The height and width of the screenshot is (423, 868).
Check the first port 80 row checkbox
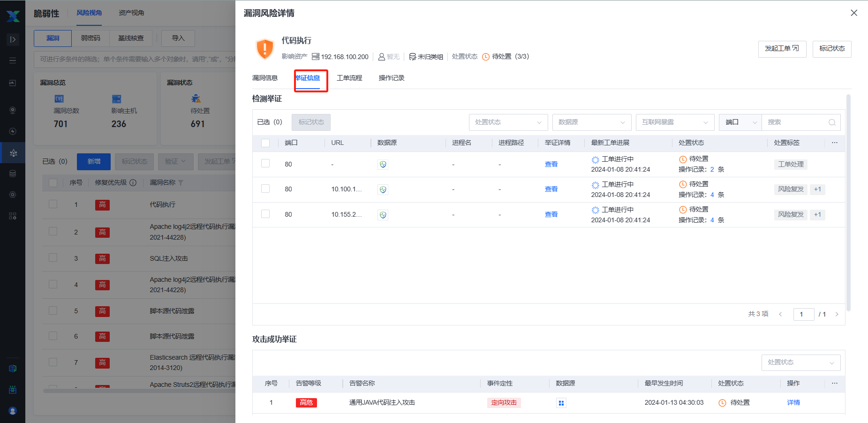coord(265,164)
